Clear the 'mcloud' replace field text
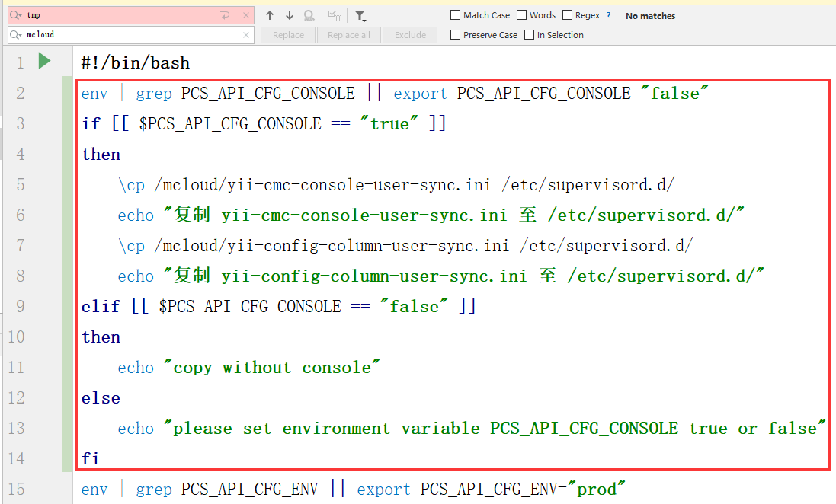The width and height of the screenshot is (836, 504). [x=246, y=35]
